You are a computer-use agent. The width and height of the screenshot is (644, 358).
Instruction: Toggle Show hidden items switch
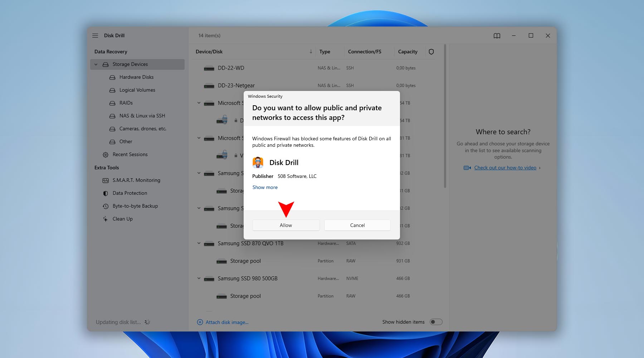click(436, 322)
